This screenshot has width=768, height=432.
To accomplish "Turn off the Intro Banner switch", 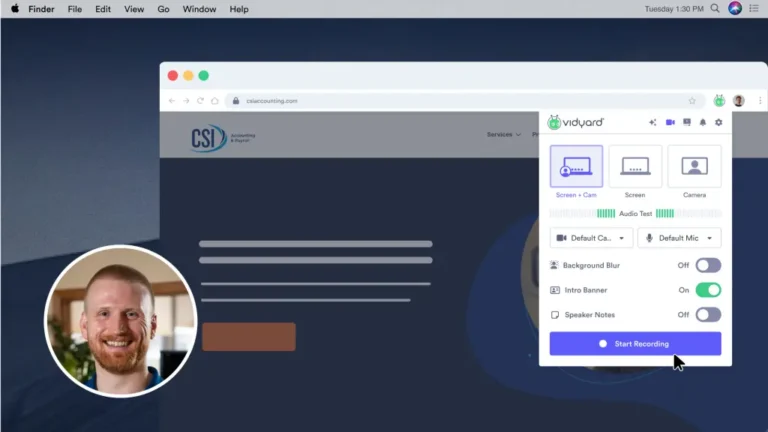I will point(708,290).
